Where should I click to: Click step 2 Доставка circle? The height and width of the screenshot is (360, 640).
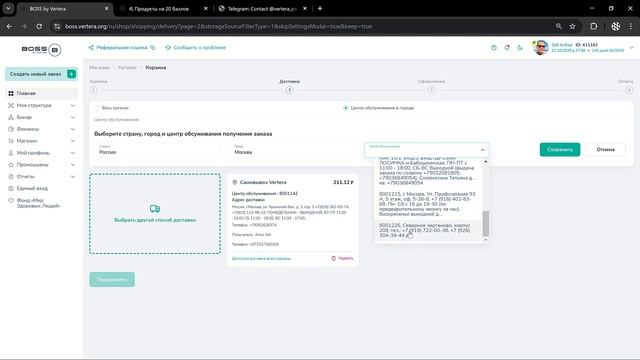click(x=289, y=90)
